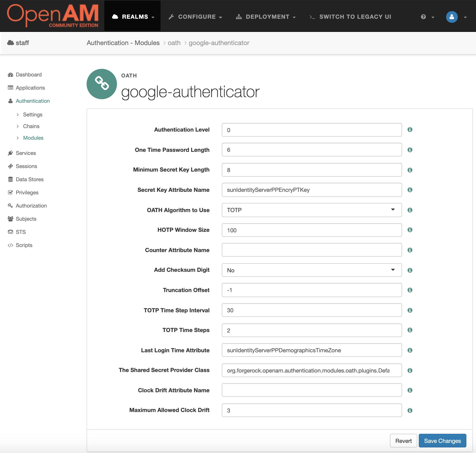Click the info icon for Clock Drift Attribute Name
The height and width of the screenshot is (453, 476).
(x=410, y=390)
